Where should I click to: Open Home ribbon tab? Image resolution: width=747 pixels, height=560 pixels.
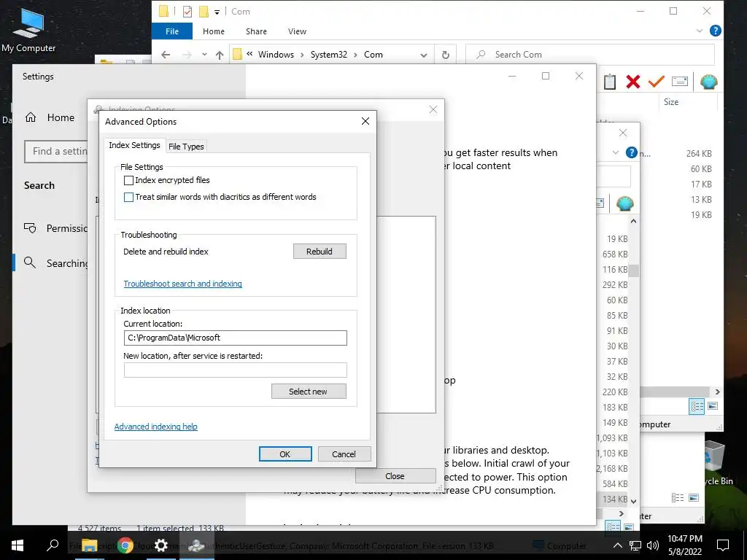[x=214, y=31]
